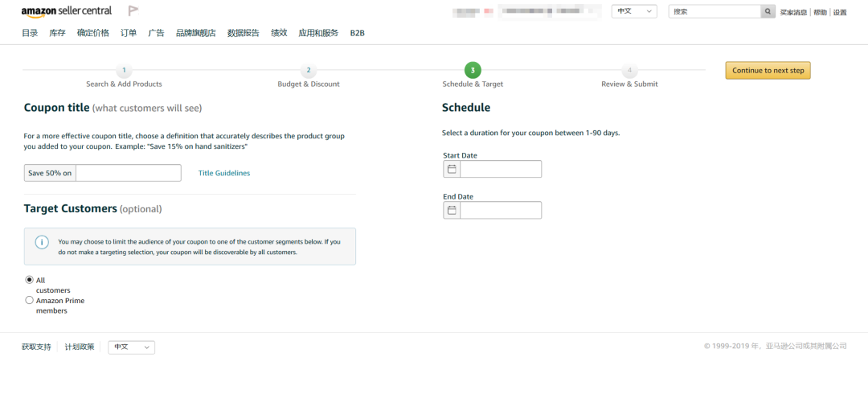
Task: Open the End Date calendar icon
Action: [452, 210]
